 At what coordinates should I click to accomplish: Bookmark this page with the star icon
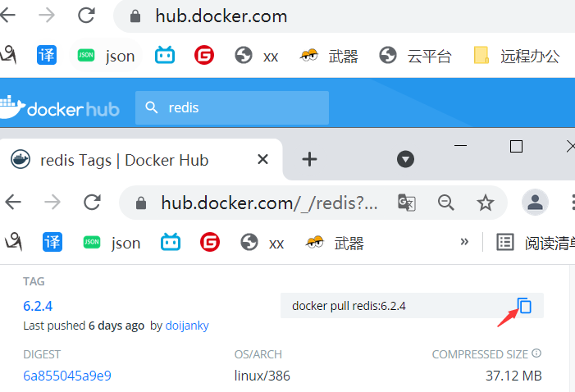pos(485,203)
